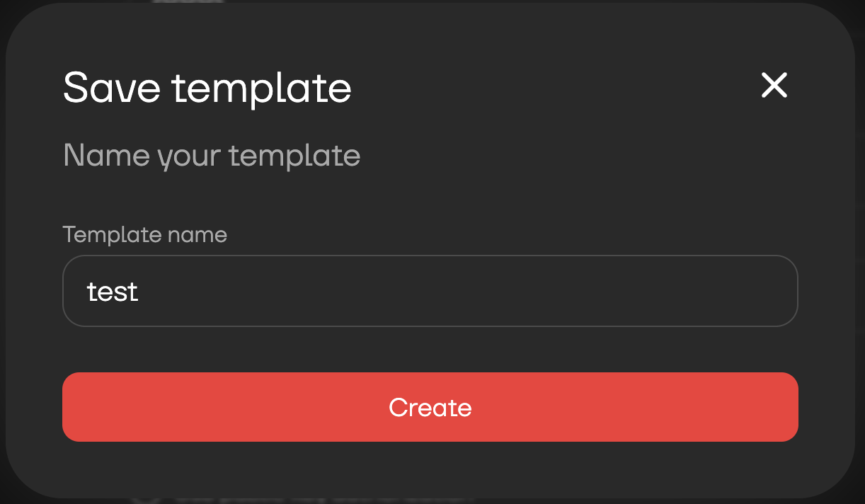Hit Create to save the "test" template
This screenshot has width=865, height=504.
coord(430,407)
